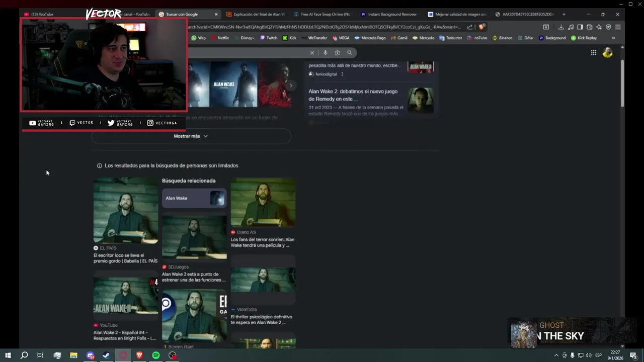Open Spotify from the taskbar
644x362 pixels.
pos(156,355)
